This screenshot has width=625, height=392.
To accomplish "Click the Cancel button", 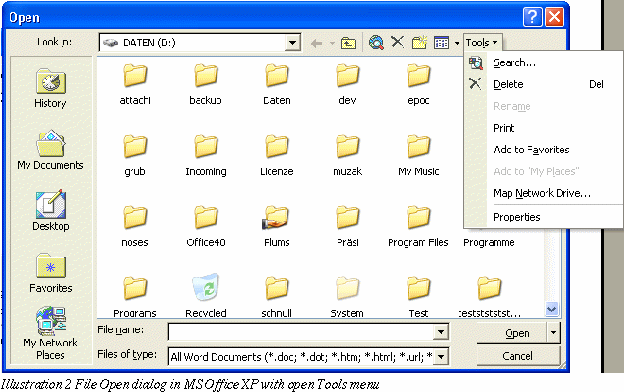I will pos(518,356).
